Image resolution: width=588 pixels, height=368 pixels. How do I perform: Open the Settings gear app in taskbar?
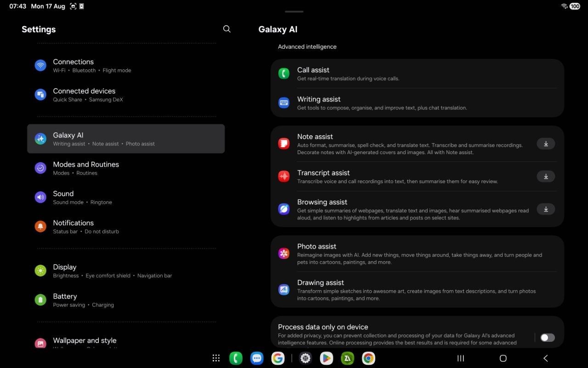[305, 358]
